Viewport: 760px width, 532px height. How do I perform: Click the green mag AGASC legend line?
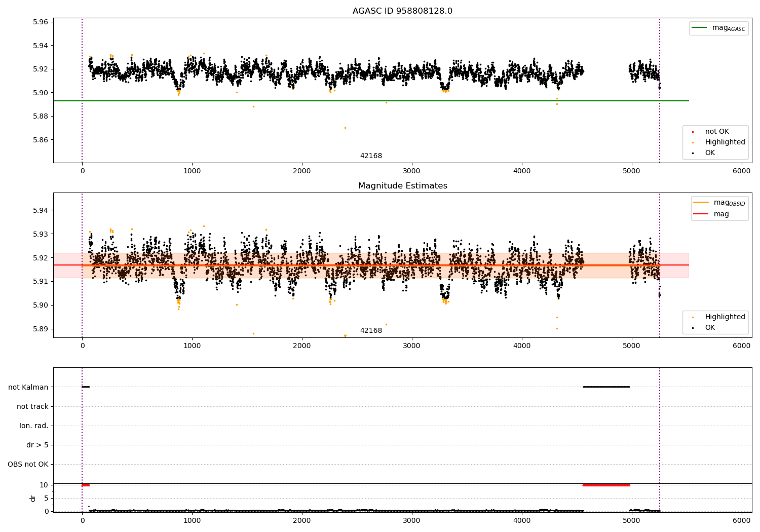(x=701, y=28)
